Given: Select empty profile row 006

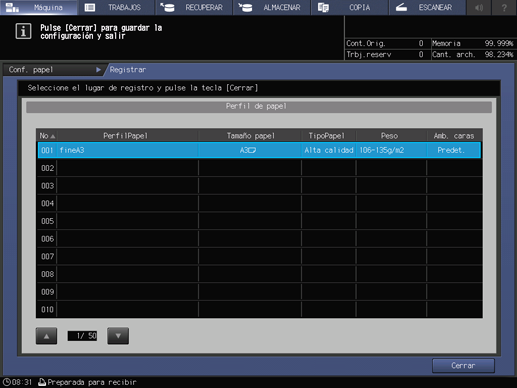Looking at the screenshot, I should tap(259, 238).
